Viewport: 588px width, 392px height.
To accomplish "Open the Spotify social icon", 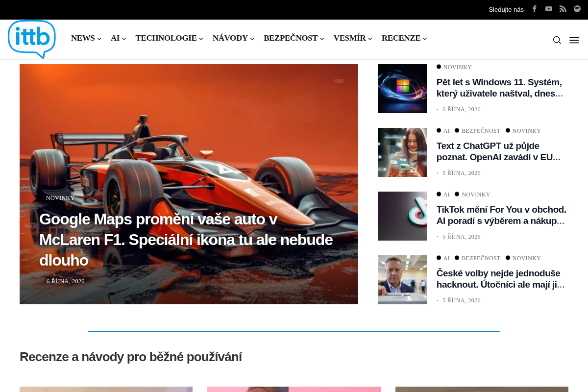I will pos(577,9).
